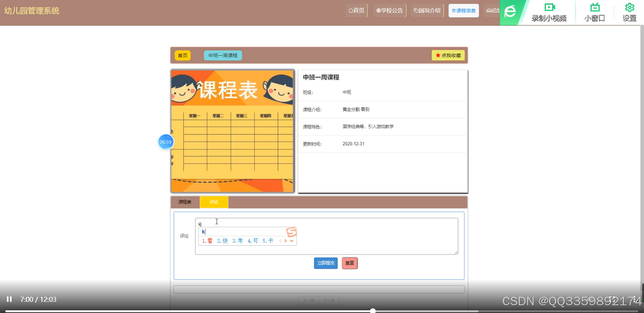Choose IME candidate 2.快
The width and height of the screenshot is (644, 313).
tap(222, 241)
